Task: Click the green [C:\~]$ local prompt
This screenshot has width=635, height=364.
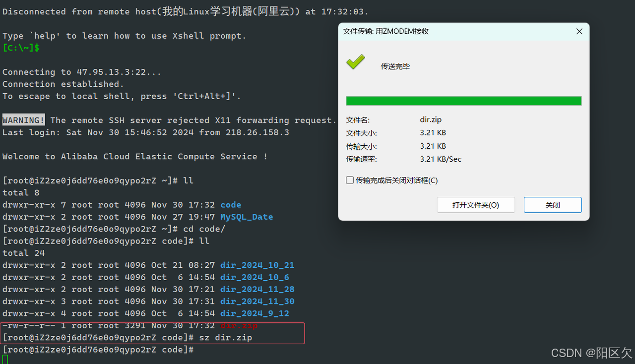Action: click(x=21, y=48)
